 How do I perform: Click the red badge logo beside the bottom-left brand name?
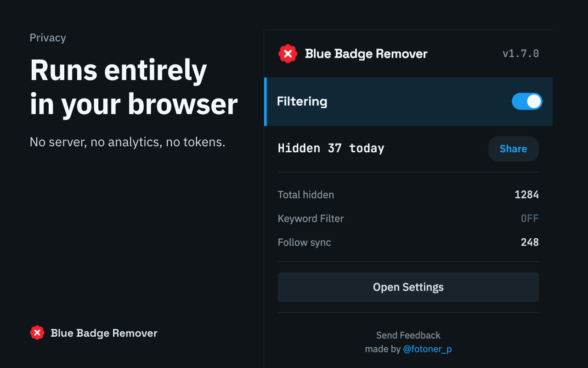[37, 333]
